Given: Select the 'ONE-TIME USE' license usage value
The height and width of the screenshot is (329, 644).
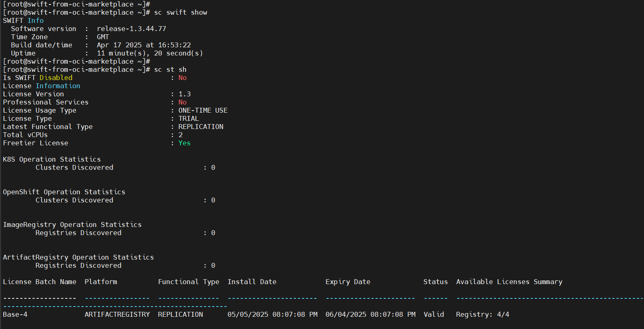Looking at the screenshot, I should pos(203,110).
